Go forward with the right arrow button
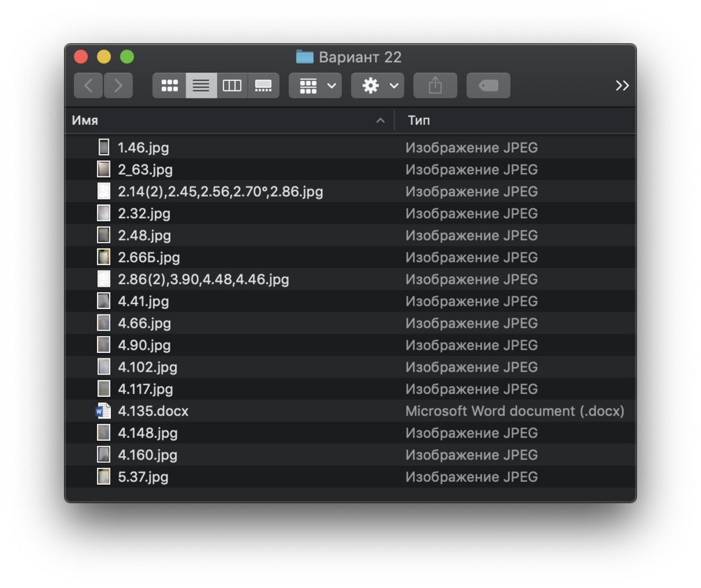The height and width of the screenshot is (588, 701). (118, 85)
